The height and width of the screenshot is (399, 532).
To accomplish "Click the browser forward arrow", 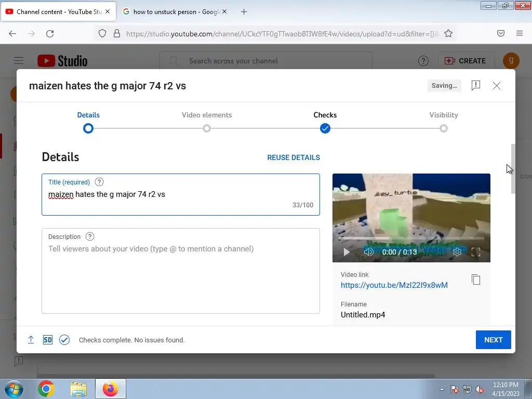I will 31,33.
